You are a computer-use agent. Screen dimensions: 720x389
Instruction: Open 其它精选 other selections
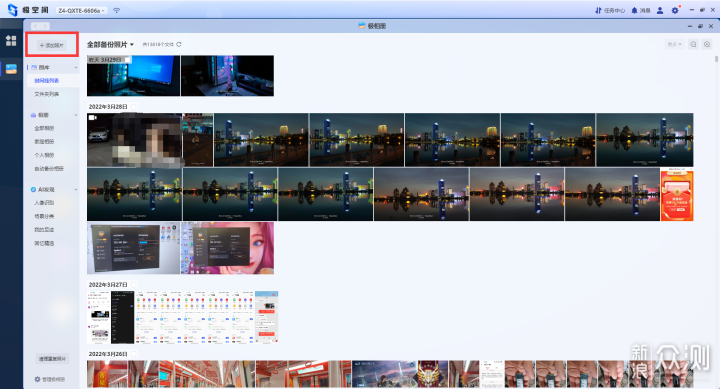click(x=44, y=243)
